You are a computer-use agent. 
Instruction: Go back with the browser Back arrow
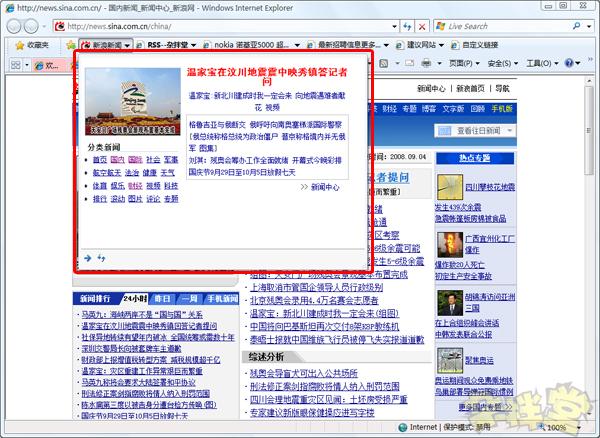pyautogui.click(x=15, y=26)
